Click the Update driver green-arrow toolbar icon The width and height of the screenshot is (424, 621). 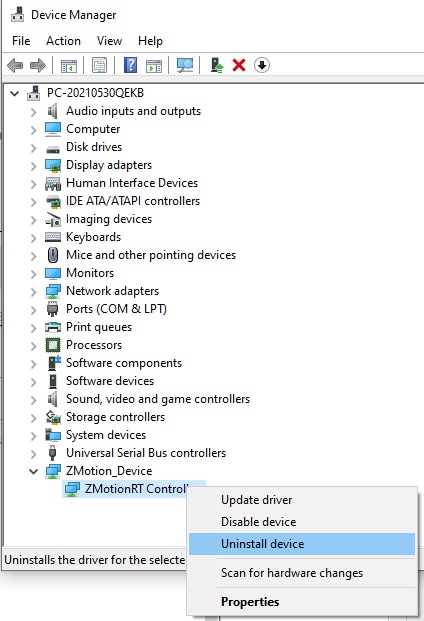pyautogui.click(x=217, y=65)
